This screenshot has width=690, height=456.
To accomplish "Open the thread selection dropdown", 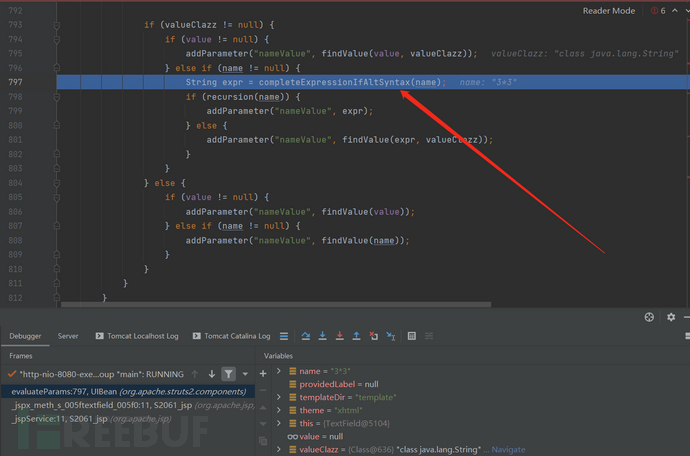I will pyautogui.click(x=245, y=373).
